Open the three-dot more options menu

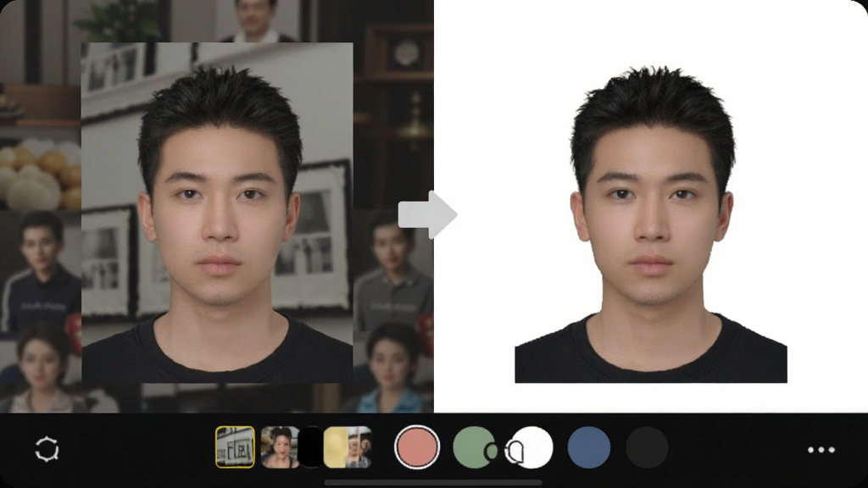point(821,450)
